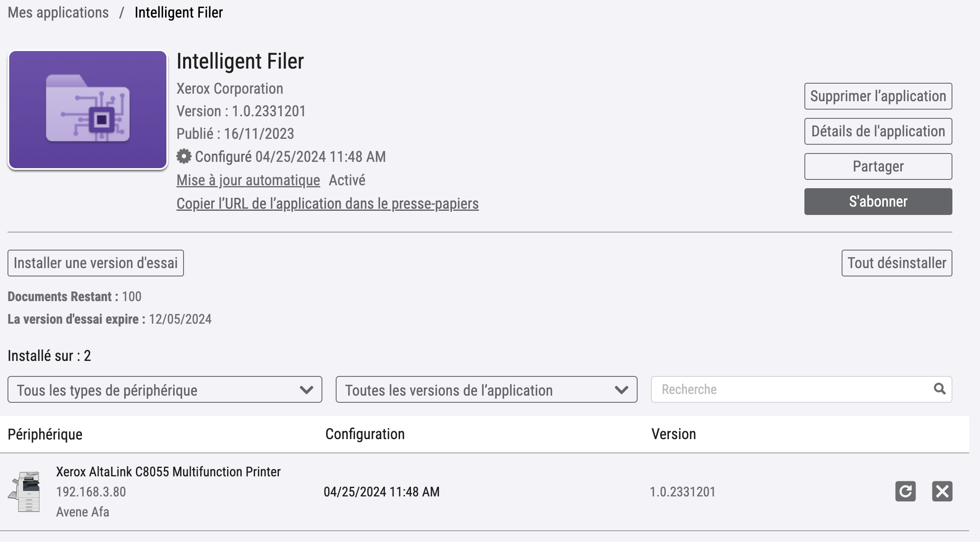Go back to Mes applications breadcrumb
This screenshot has height=542, width=980.
pos(58,13)
